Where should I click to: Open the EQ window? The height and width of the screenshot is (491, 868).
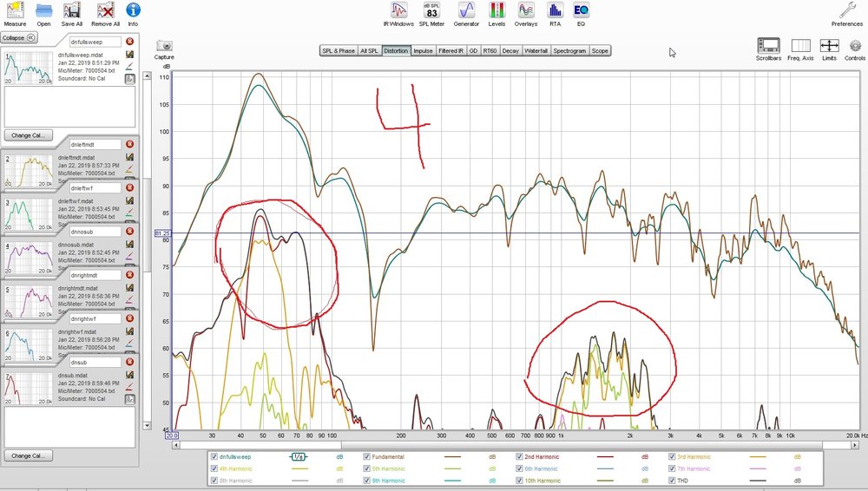(581, 14)
